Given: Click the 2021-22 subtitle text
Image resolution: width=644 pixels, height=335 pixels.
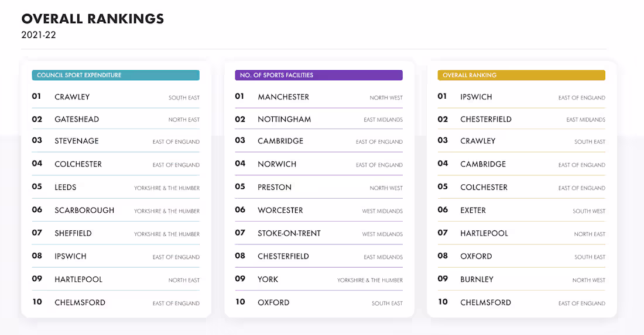Looking at the screenshot, I should coord(39,35).
